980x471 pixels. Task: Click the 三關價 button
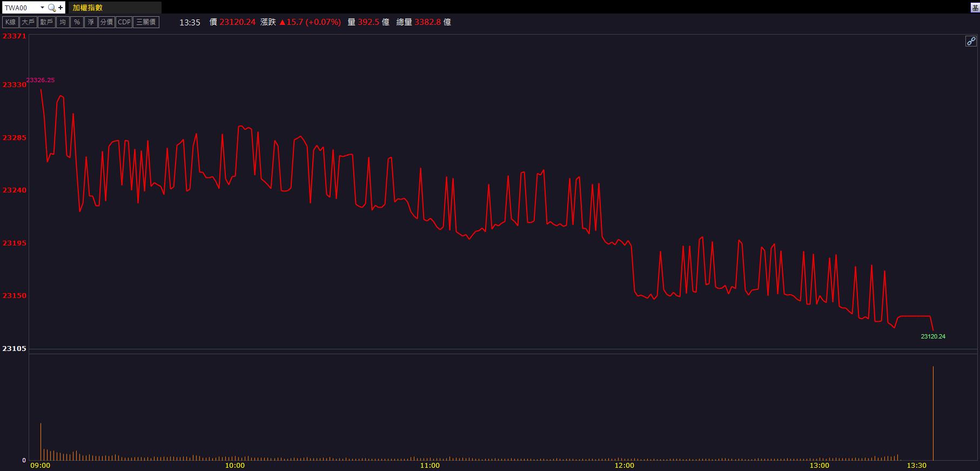pyautogui.click(x=146, y=22)
